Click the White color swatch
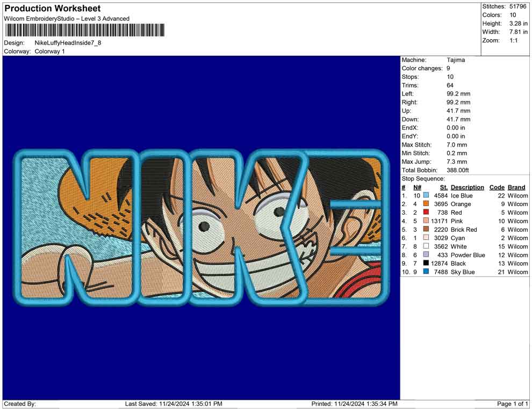532x409 pixels. click(426, 246)
